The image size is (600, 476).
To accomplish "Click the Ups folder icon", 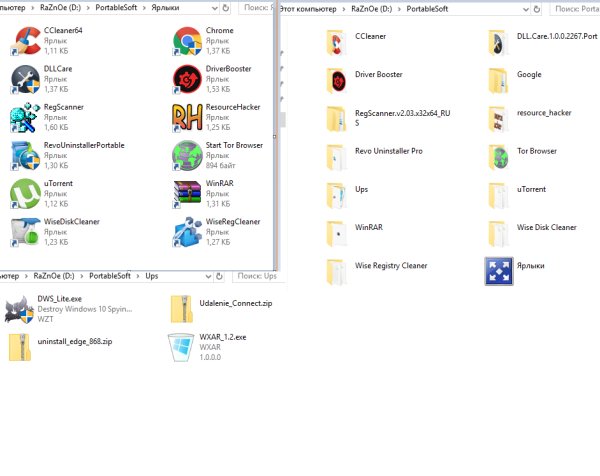I will click(336, 196).
